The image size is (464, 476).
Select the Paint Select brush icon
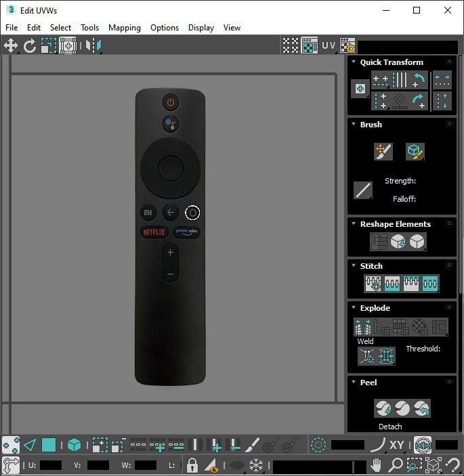point(252,445)
